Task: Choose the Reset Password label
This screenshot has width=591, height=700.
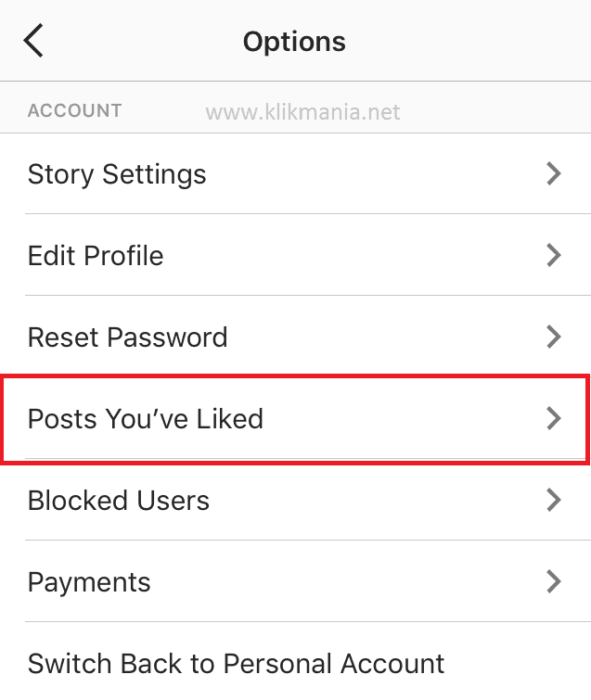Action: click(x=127, y=337)
